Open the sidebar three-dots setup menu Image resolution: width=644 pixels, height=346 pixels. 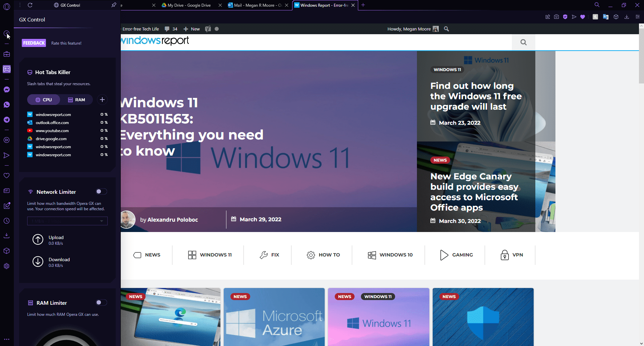(7, 339)
